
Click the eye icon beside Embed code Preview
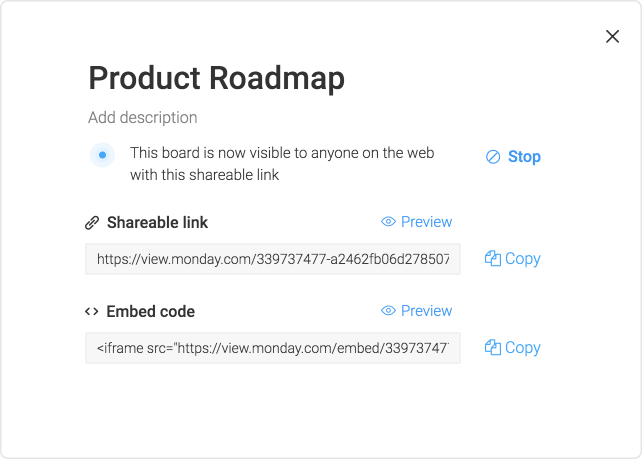tap(388, 310)
